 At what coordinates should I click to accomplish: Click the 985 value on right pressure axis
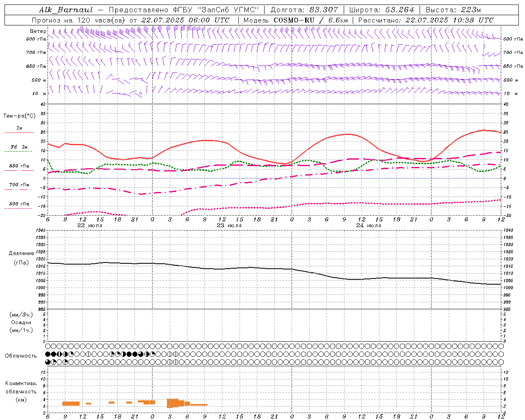(508, 309)
